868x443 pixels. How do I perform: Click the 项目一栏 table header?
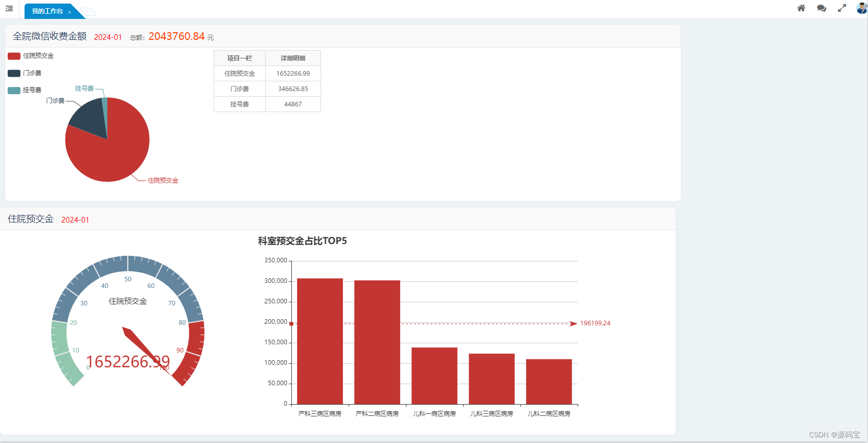pyautogui.click(x=240, y=58)
